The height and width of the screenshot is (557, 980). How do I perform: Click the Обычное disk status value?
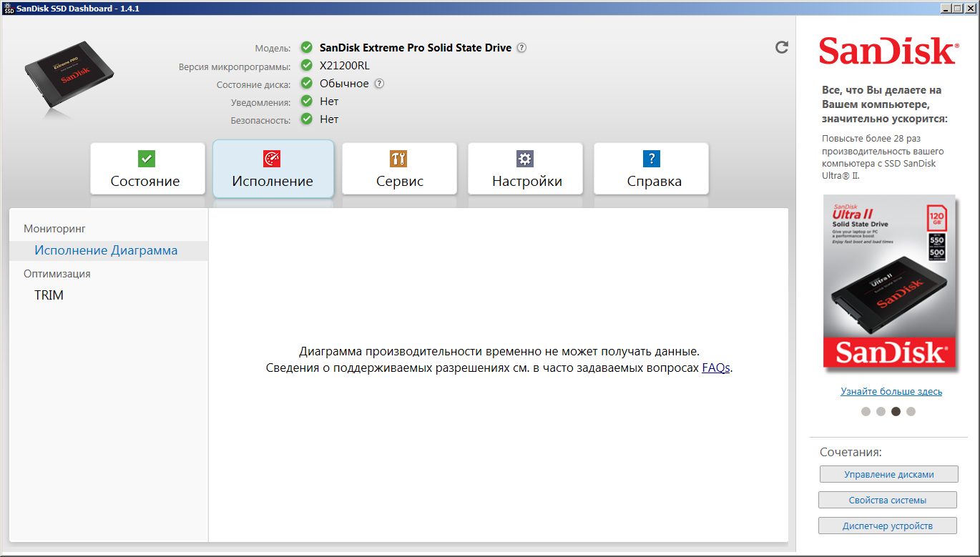click(344, 84)
